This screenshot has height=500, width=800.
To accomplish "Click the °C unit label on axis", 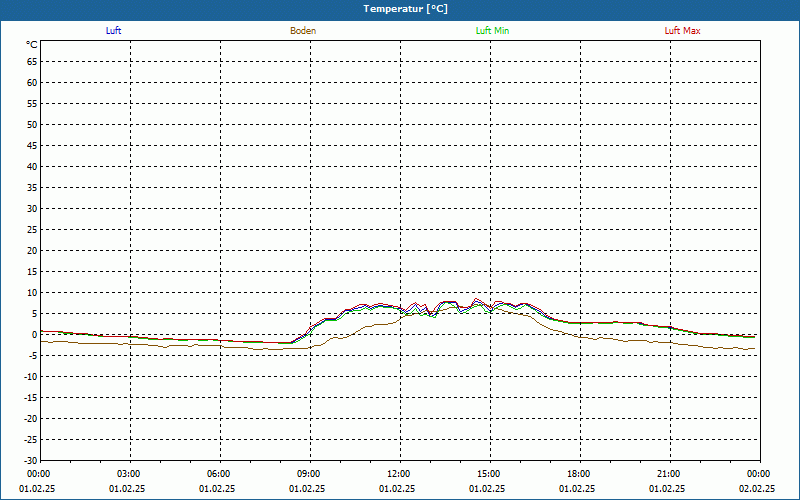I will tap(32, 45).
